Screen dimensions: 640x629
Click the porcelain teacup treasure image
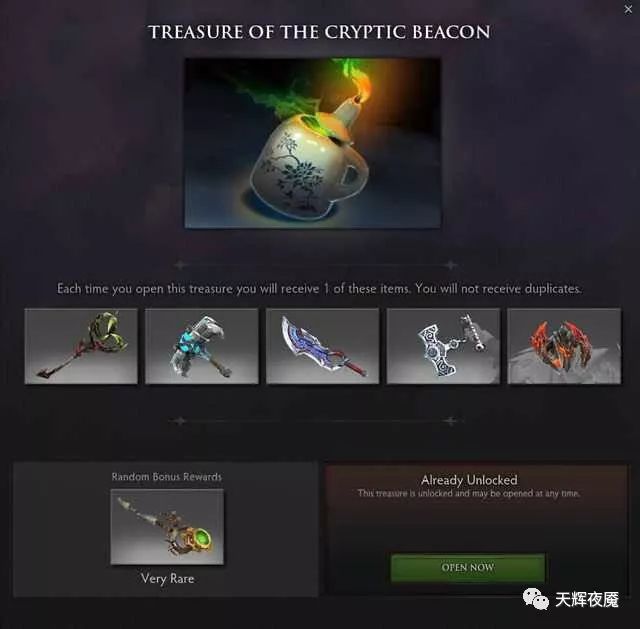(313, 143)
